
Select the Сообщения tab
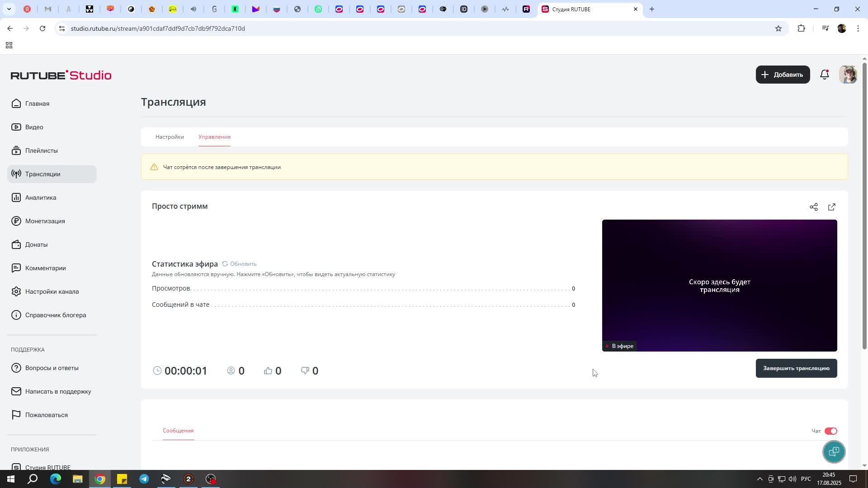tap(178, 431)
